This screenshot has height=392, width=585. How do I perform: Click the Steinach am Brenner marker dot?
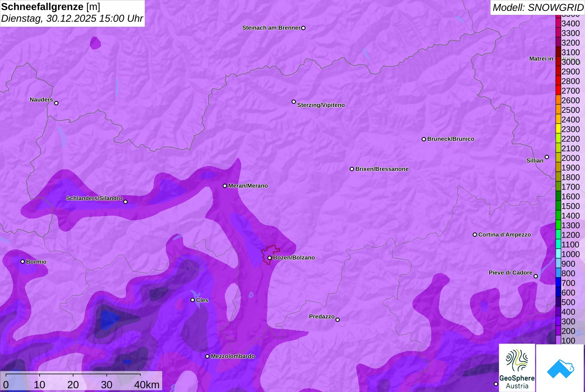303,28
